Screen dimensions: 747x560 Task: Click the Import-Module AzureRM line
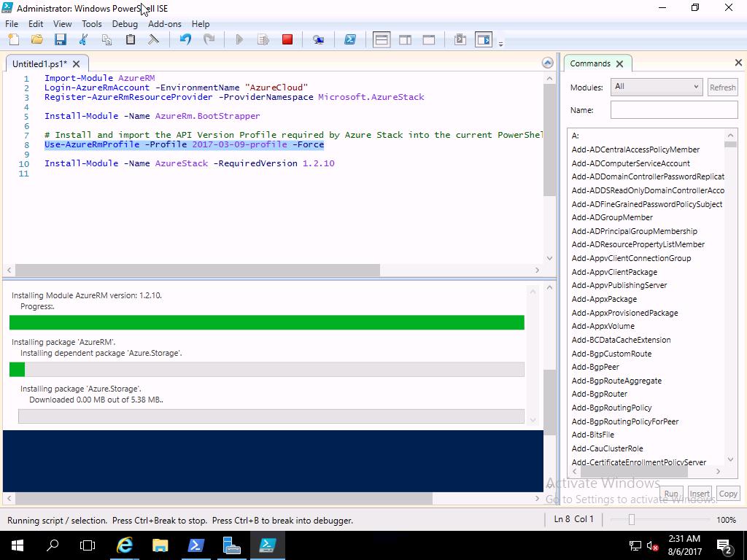[99, 78]
